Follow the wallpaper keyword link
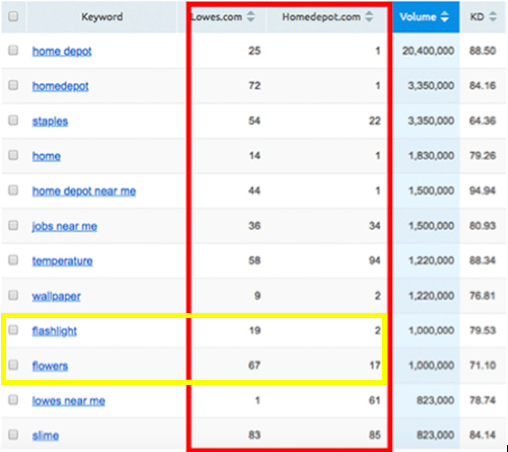The height and width of the screenshot is (452, 508). (56, 296)
